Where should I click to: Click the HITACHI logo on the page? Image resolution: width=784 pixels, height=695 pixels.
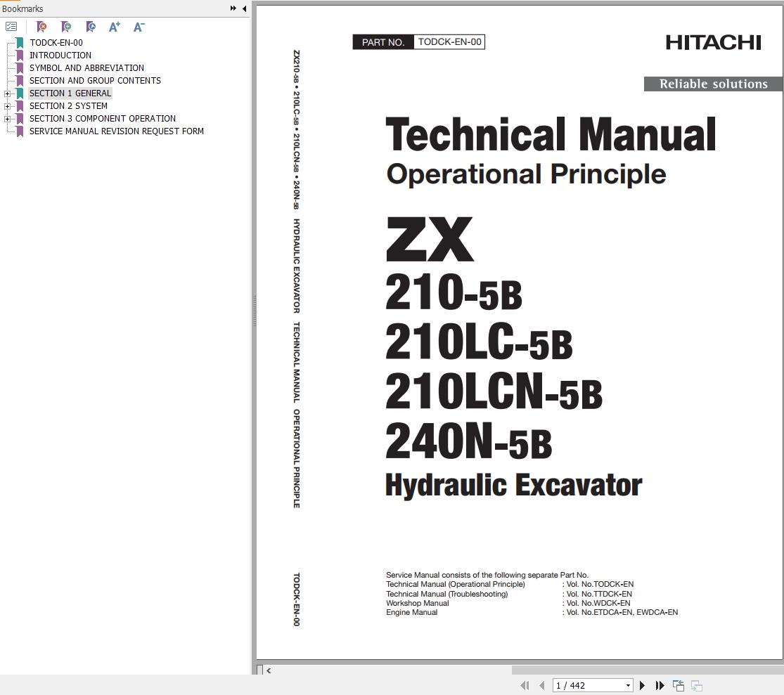[714, 42]
